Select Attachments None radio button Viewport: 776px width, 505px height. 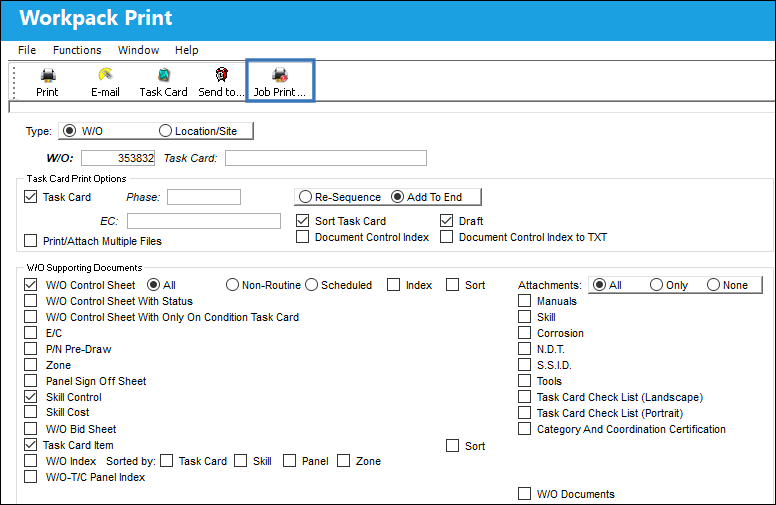click(713, 285)
